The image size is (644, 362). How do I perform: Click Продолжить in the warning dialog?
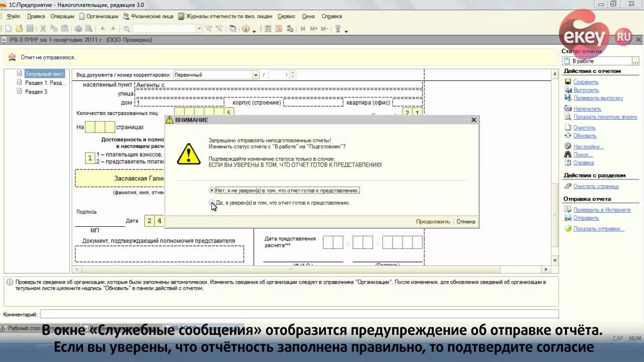[x=433, y=222]
